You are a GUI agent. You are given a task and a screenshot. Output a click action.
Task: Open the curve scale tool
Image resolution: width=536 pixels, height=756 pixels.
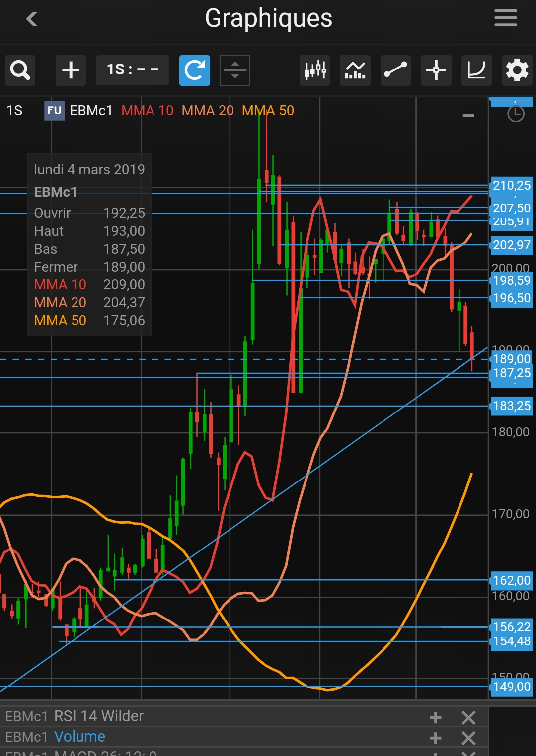click(x=476, y=70)
